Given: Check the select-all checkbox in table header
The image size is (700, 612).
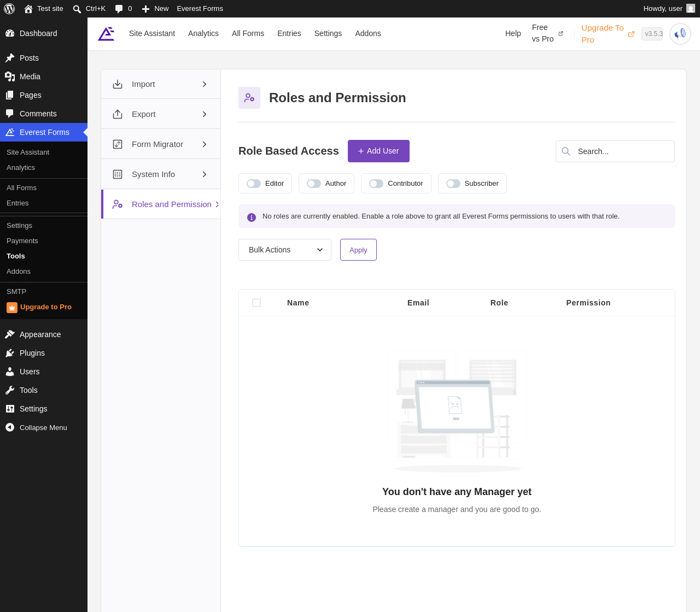Looking at the screenshot, I should pos(256,303).
